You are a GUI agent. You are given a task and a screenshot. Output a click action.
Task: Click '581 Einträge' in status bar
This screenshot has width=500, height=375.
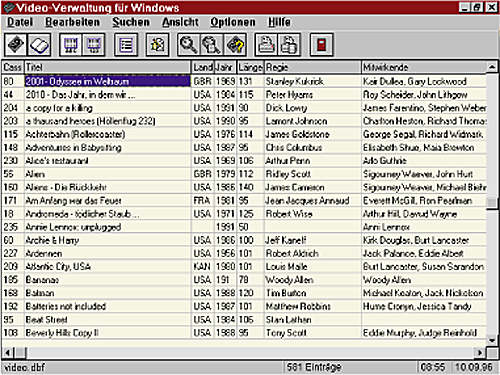click(314, 367)
